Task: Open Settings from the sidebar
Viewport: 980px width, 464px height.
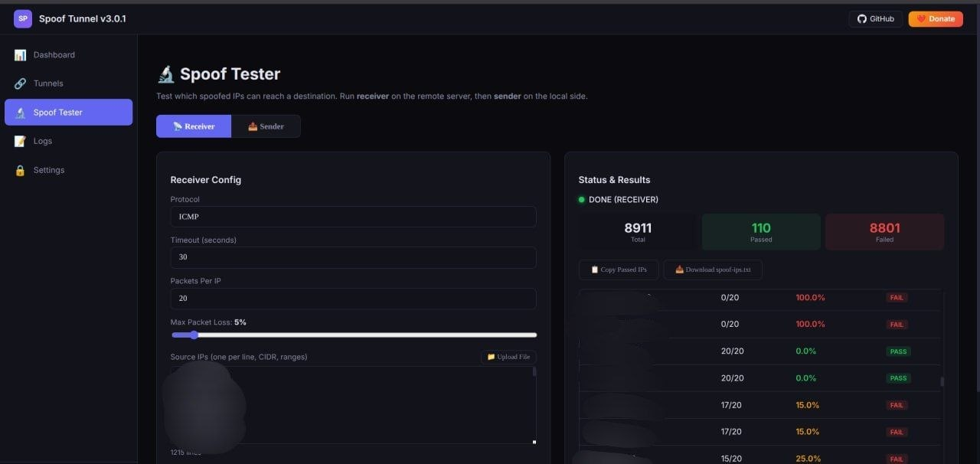Action: (68, 170)
